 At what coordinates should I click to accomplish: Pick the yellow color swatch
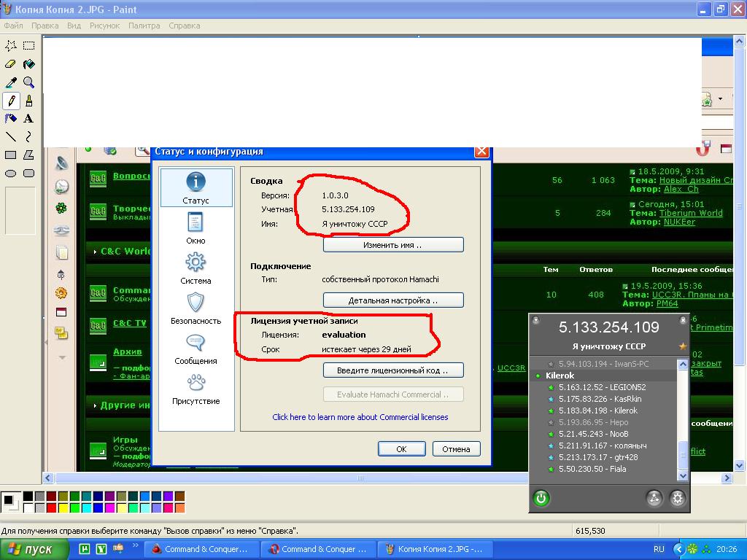63,507
